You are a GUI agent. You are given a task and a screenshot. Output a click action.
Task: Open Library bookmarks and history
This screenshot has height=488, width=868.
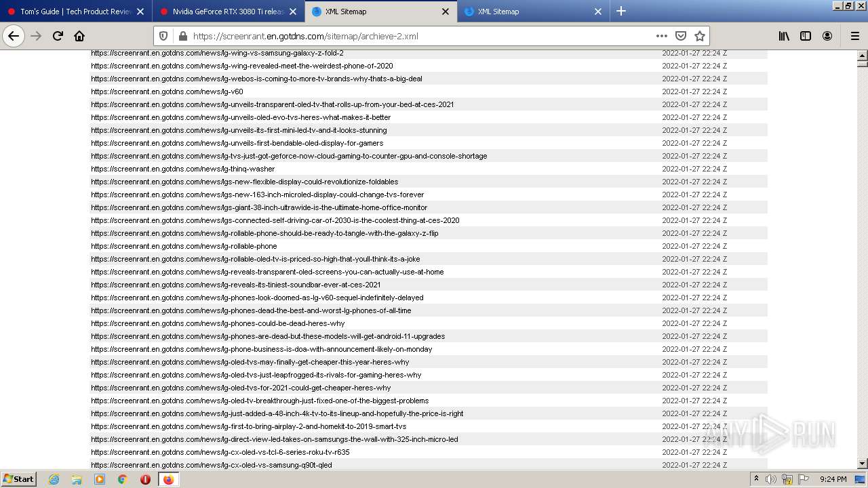pyautogui.click(x=784, y=36)
